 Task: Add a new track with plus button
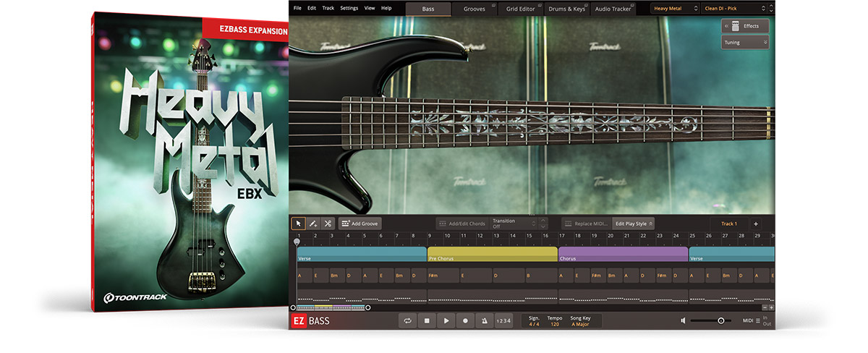click(755, 224)
